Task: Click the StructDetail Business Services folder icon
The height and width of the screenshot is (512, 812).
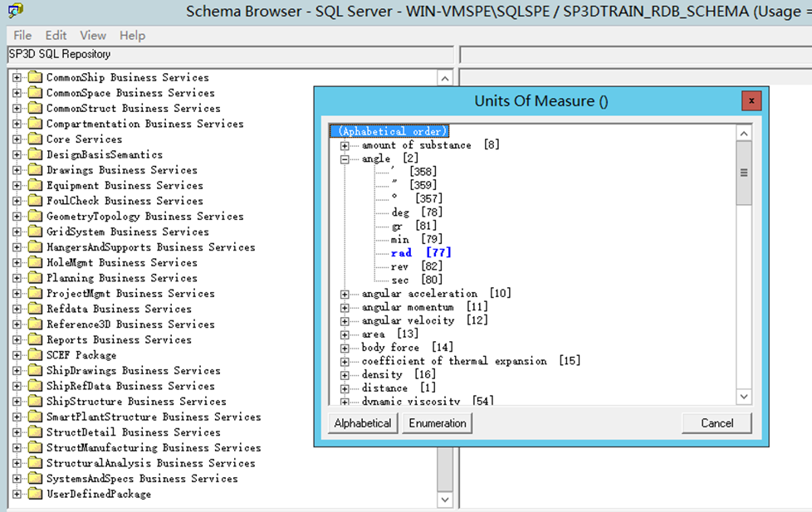Action: 35,432
